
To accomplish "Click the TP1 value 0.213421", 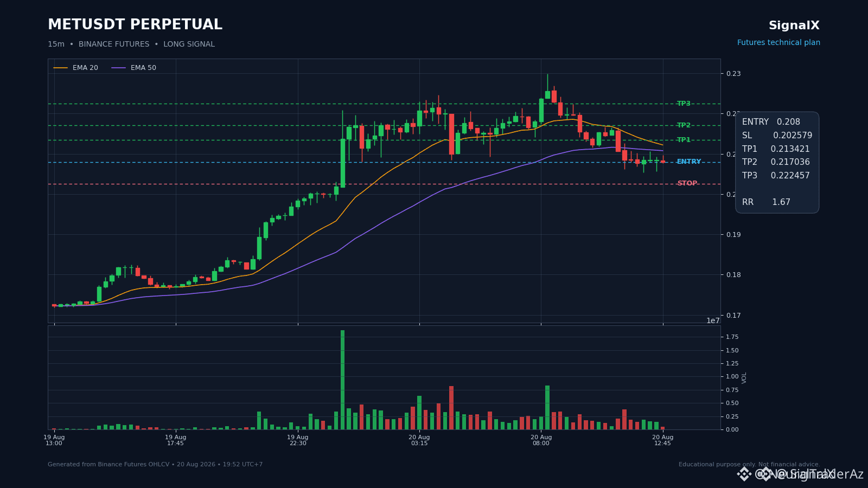I will [x=790, y=149].
